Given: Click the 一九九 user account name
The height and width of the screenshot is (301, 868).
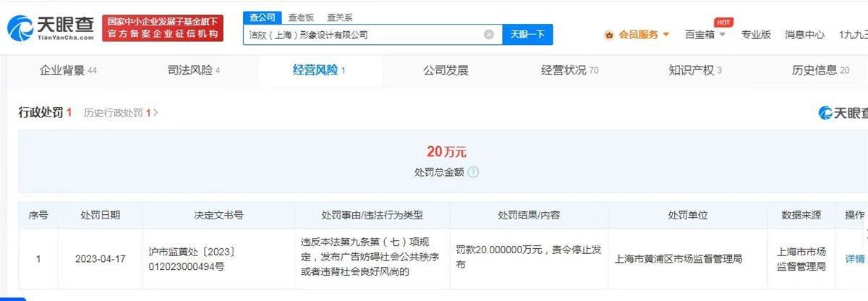Looking at the screenshot, I should coord(853,34).
